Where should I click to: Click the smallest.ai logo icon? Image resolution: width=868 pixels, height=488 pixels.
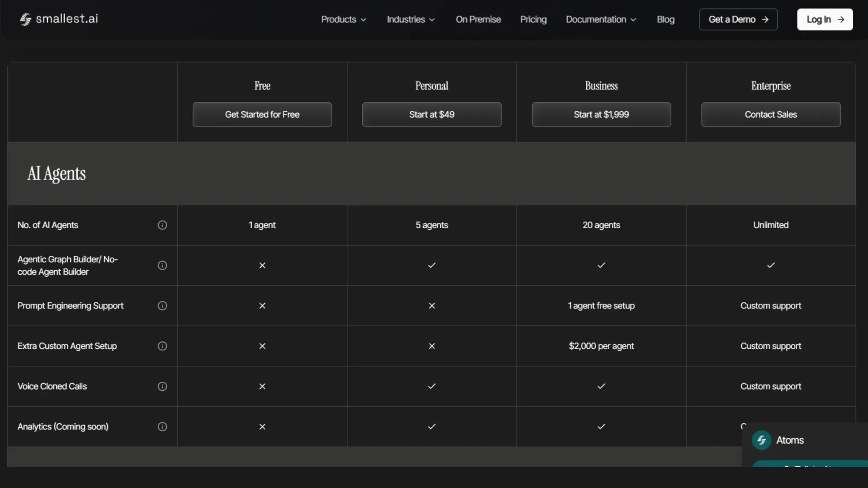pyautogui.click(x=25, y=19)
